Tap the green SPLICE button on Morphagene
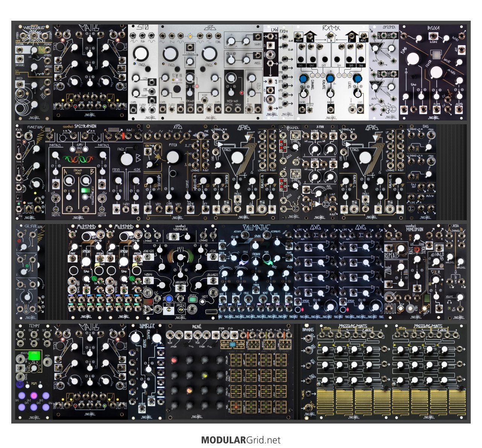The image size is (482, 448). (193, 300)
